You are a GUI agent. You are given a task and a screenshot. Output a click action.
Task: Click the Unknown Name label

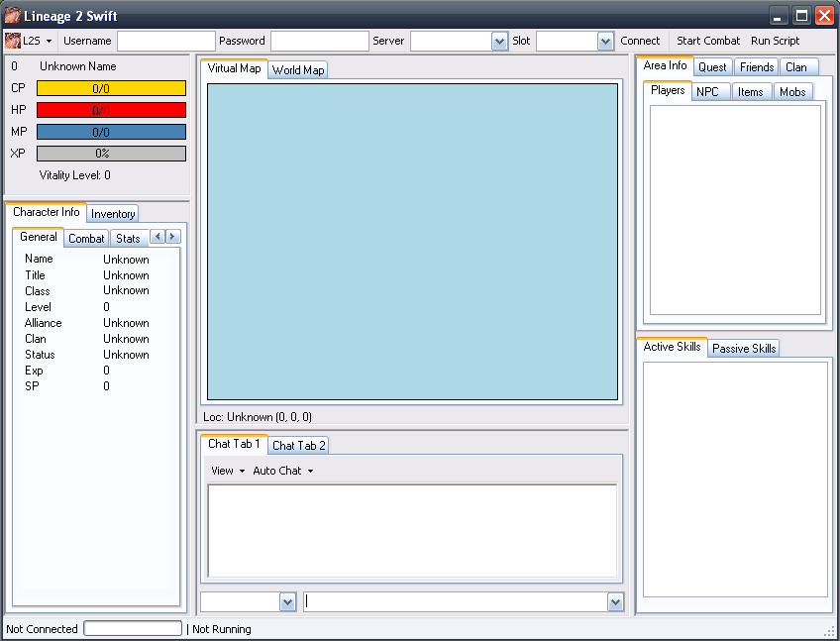click(77, 66)
